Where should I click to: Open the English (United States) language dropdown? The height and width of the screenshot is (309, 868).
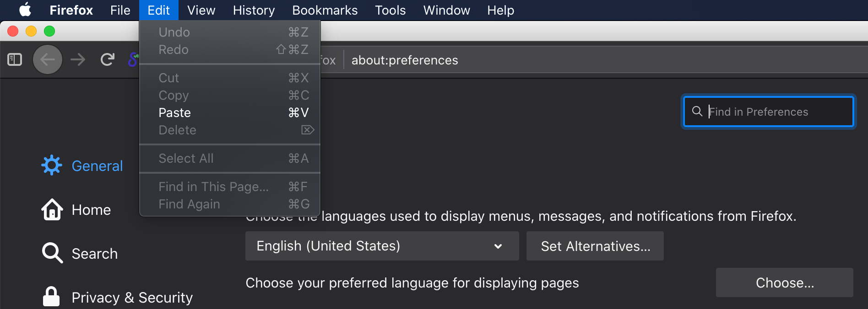tap(382, 246)
